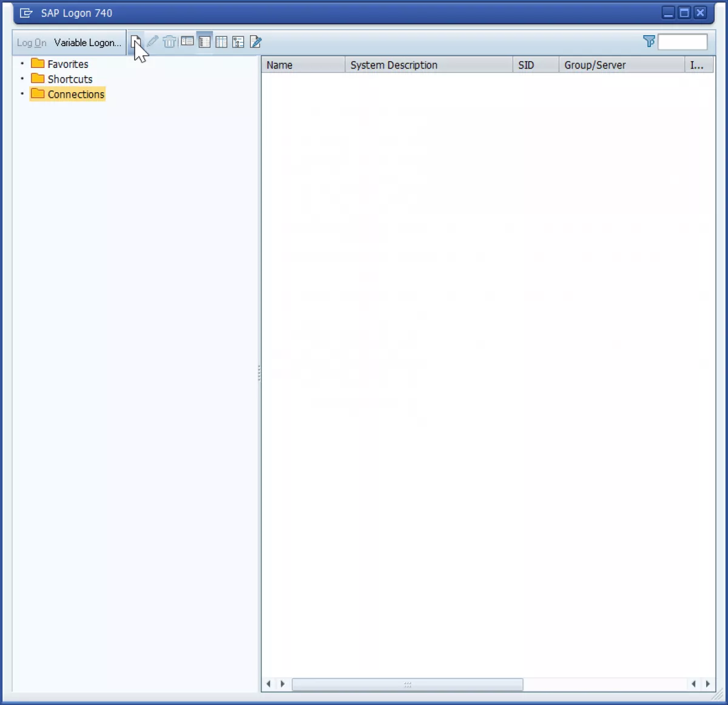
Task: Sort by the Name column header
Action: point(303,65)
